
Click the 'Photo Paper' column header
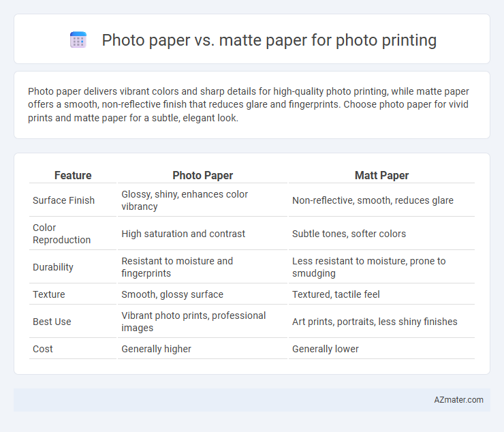[x=202, y=175]
